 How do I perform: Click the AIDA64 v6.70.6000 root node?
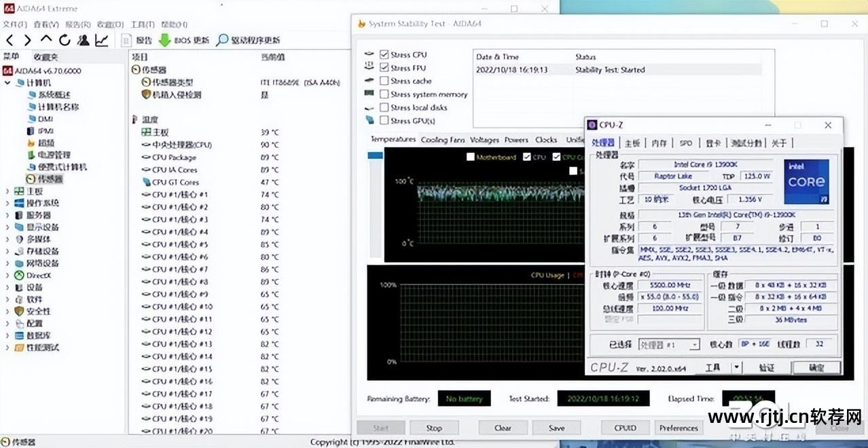pos(42,71)
